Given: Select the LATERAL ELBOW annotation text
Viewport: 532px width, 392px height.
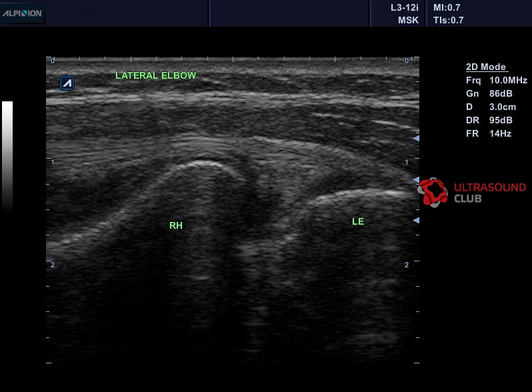Looking at the screenshot, I should [x=156, y=75].
